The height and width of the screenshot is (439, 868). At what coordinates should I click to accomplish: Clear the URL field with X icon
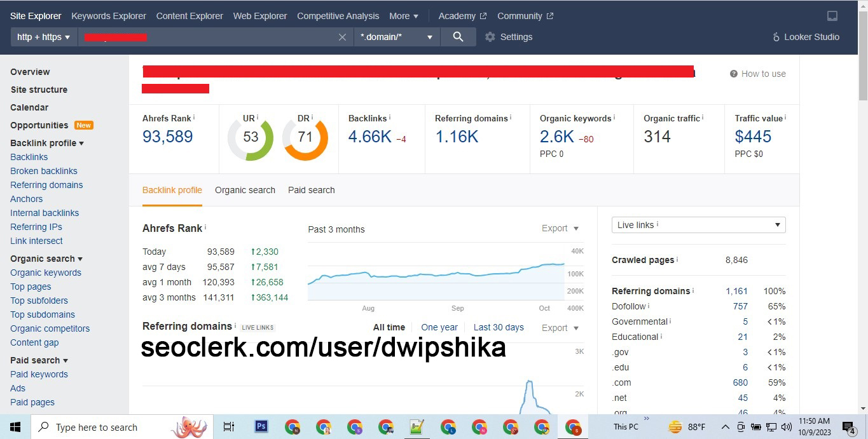tap(342, 37)
